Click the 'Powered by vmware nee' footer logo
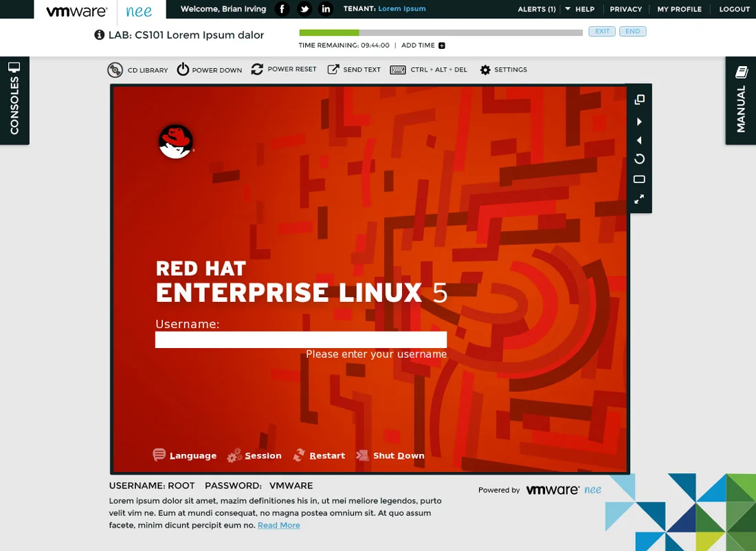The image size is (756, 551). click(x=540, y=490)
